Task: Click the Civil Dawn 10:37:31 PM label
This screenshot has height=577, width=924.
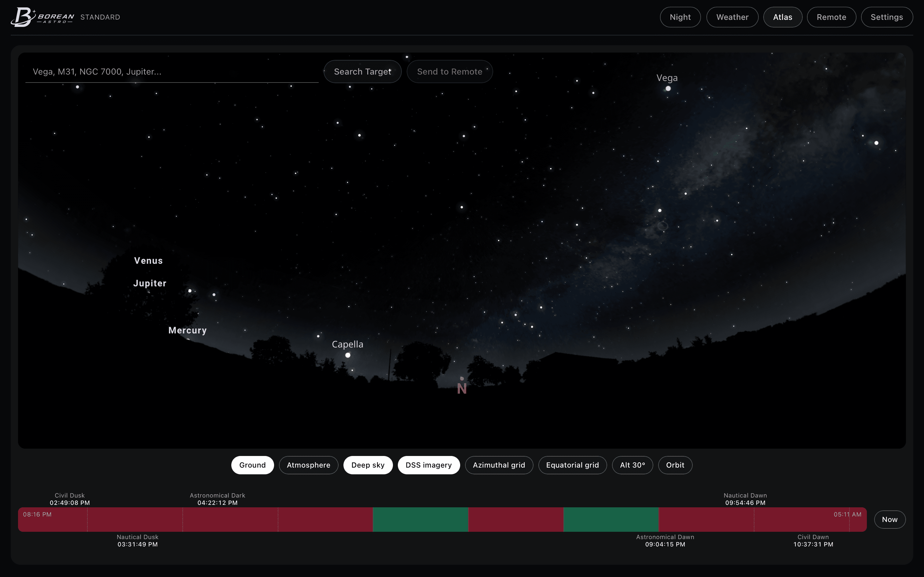Action: point(813,541)
